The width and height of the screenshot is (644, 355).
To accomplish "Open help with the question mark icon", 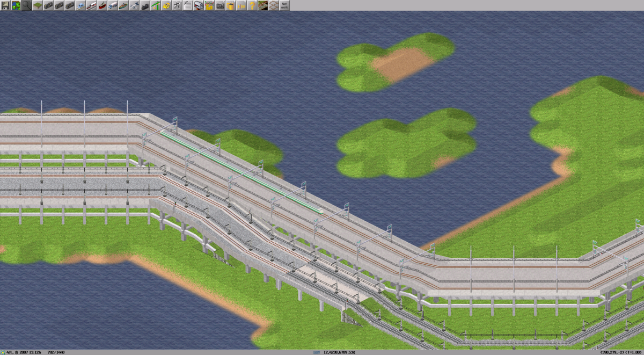I will tap(252, 5).
